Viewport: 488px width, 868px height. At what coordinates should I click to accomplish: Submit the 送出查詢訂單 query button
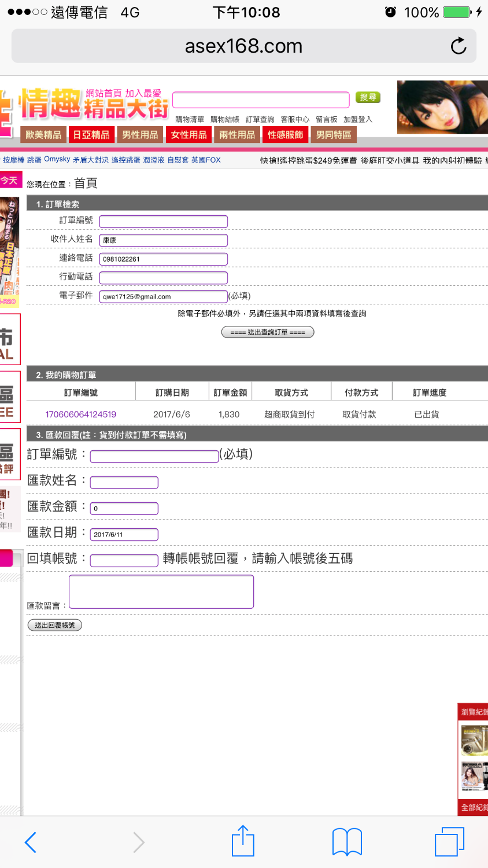tap(268, 332)
